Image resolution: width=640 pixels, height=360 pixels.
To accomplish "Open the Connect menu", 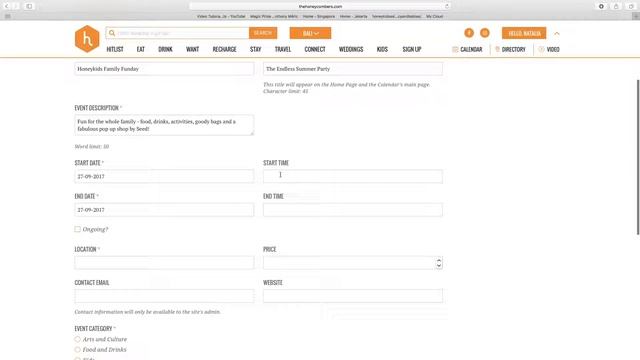I will [x=315, y=49].
